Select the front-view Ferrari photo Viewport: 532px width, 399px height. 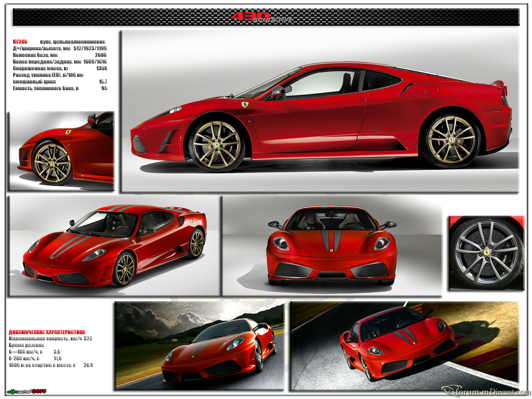[x=332, y=246]
